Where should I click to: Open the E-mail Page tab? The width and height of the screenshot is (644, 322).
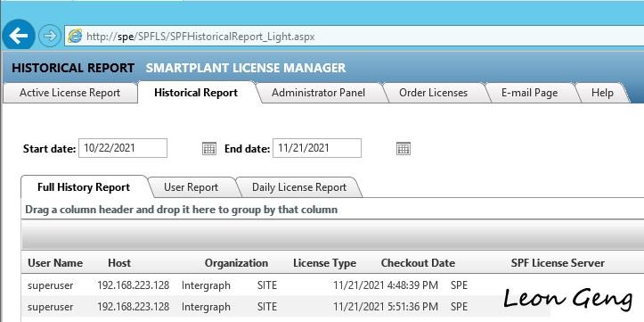529,93
